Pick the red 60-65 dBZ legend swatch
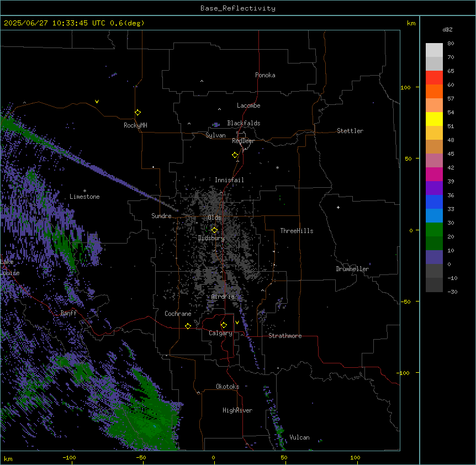The image size is (476, 465). 434,77
